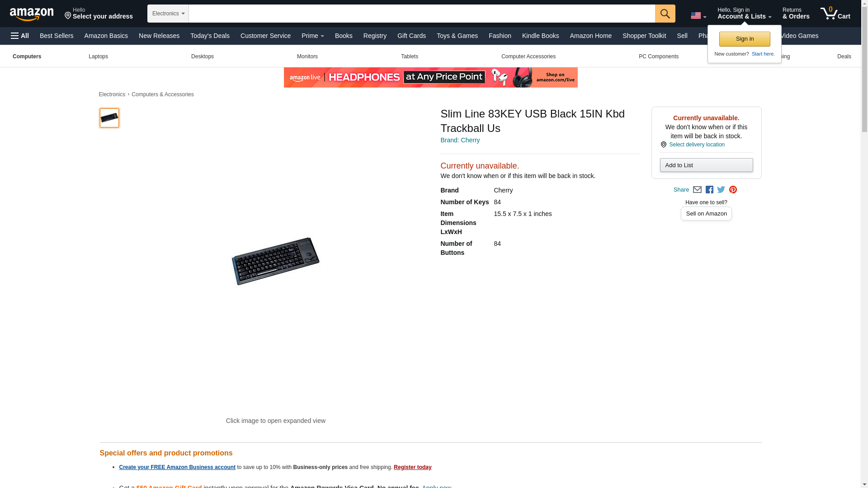Select the keyboard product thumbnail
Viewport: 868px width, 488px height.
point(109,117)
